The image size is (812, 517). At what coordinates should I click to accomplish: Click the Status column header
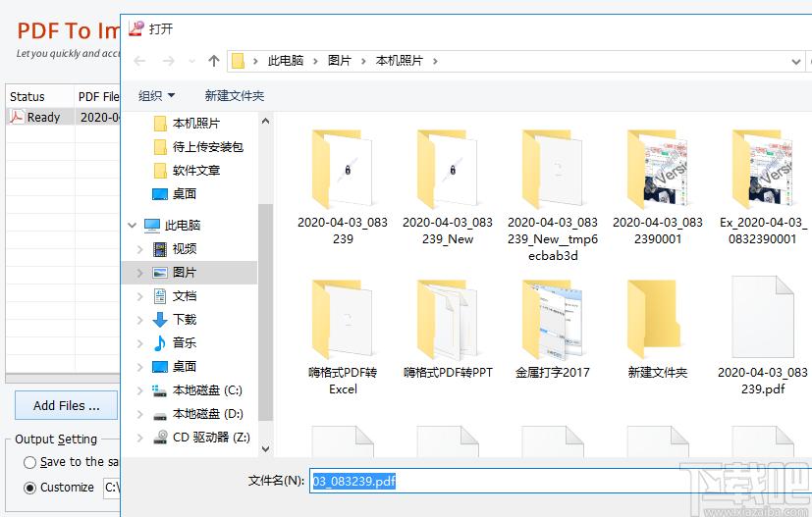[x=39, y=97]
